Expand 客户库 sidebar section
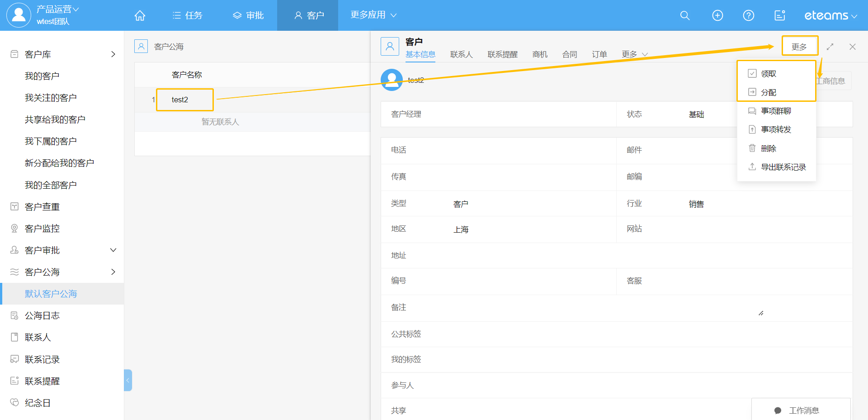 pos(113,54)
